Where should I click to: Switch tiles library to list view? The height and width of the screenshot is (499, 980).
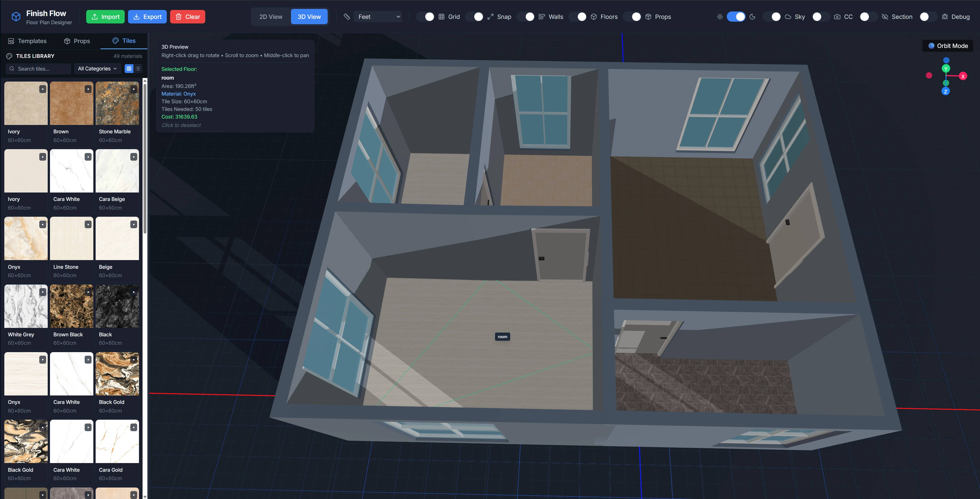pyautogui.click(x=138, y=68)
